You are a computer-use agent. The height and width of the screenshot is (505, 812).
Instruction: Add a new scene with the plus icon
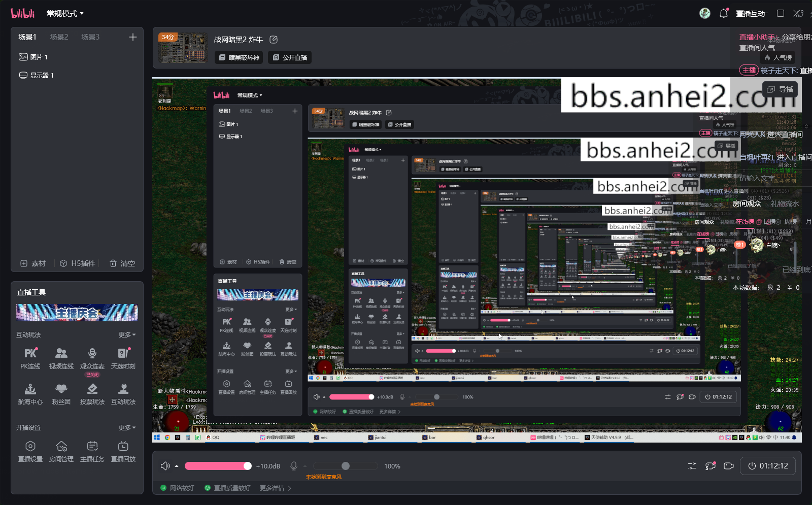tap(133, 37)
